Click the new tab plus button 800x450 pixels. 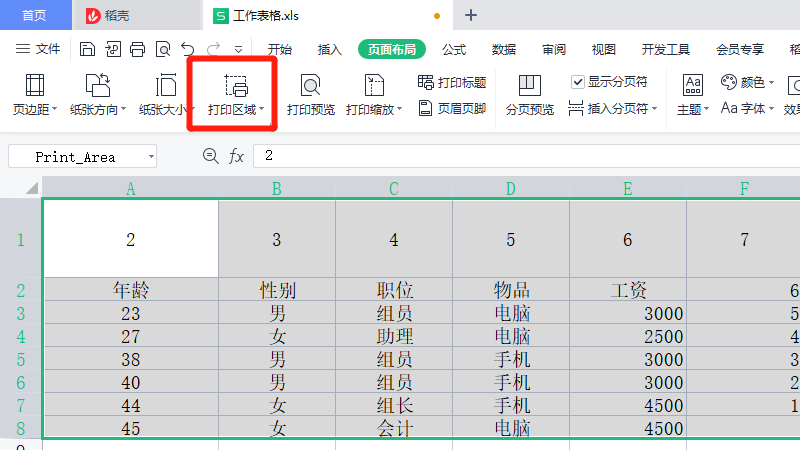click(x=471, y=15)
